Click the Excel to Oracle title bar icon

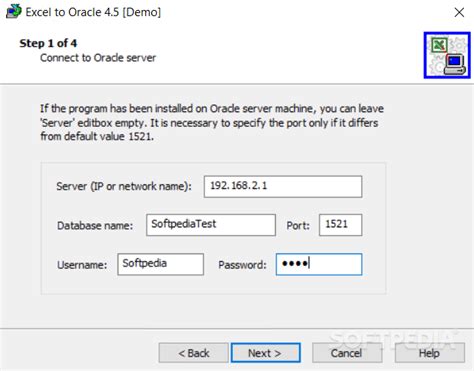click(14, 12)
